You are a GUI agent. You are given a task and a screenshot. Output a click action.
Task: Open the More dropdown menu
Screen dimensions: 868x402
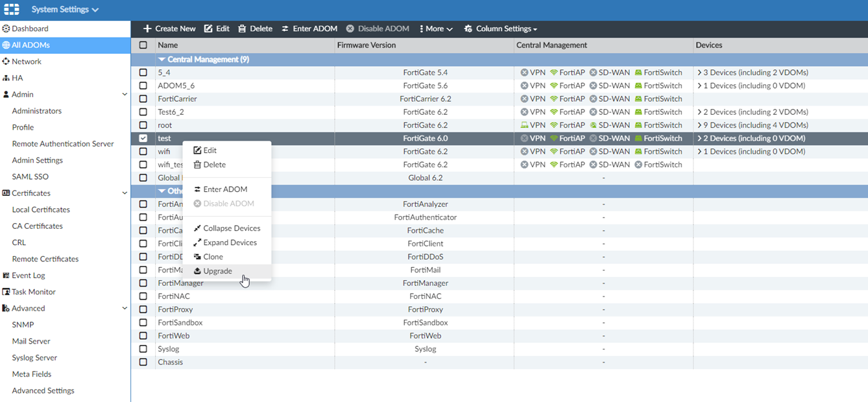(436, 29)
